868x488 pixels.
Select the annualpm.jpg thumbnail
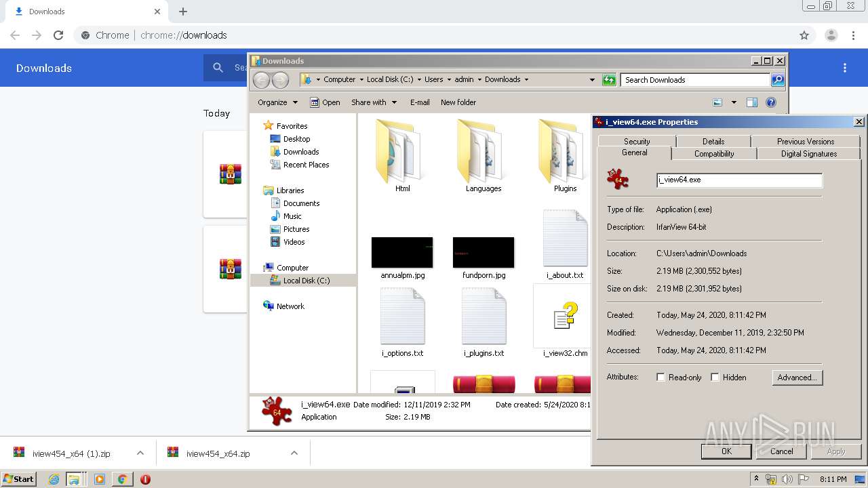click(x=402, y=252)
